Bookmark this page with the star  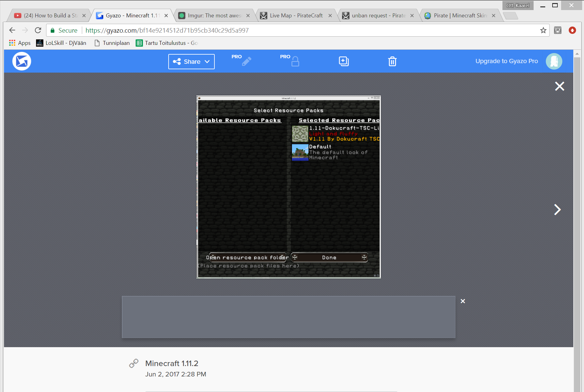543,31
